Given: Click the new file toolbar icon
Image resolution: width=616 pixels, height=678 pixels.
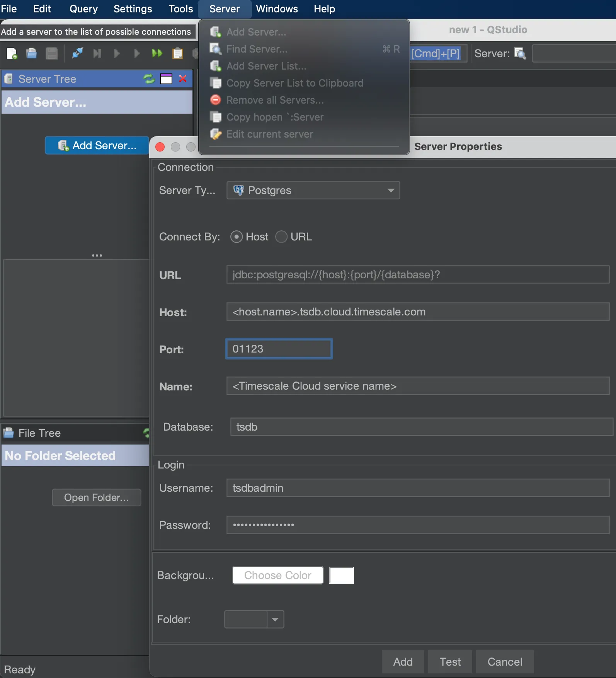Looking at the screenshot, I should (12, 53).
